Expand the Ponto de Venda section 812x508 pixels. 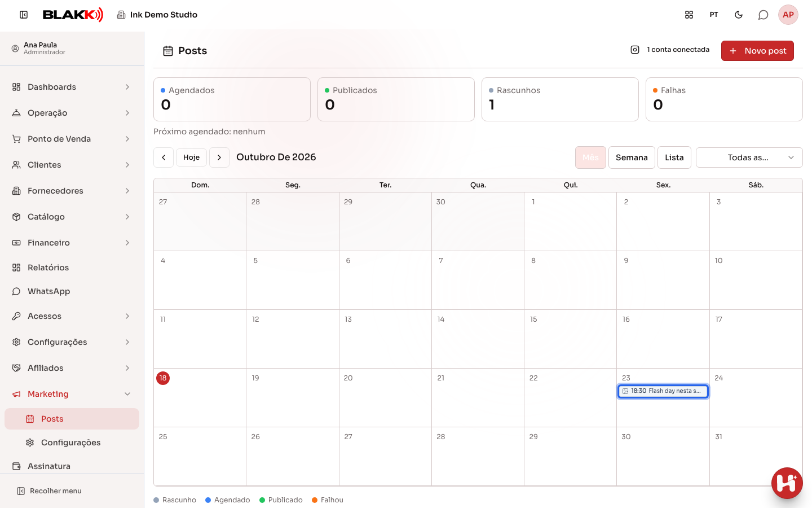pos(72,139)
